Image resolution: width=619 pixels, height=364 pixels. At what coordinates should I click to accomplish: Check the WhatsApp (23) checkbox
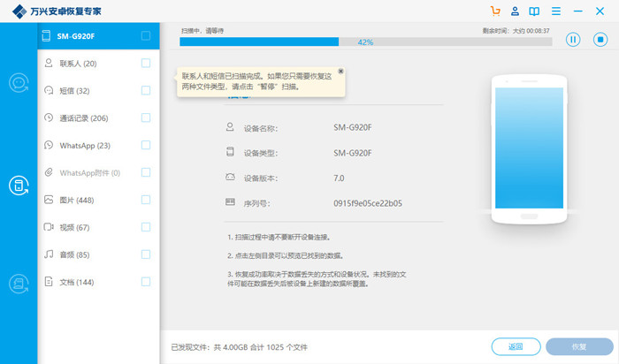tap(146, 145)
